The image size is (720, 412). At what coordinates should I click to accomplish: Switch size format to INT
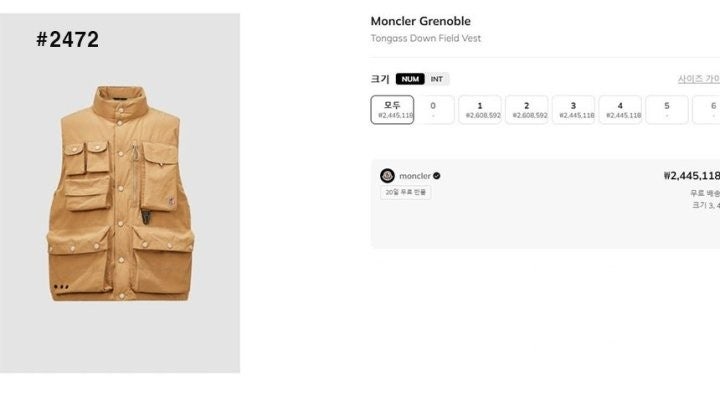437,79
